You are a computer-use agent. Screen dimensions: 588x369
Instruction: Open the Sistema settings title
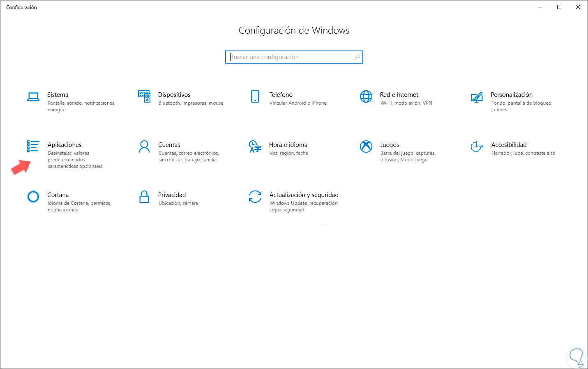pos(58,95)
